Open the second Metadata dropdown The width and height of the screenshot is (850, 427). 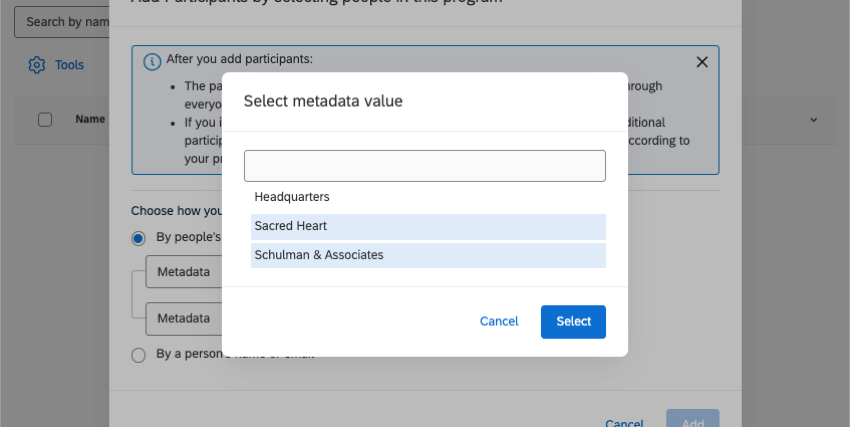[184, 319]
